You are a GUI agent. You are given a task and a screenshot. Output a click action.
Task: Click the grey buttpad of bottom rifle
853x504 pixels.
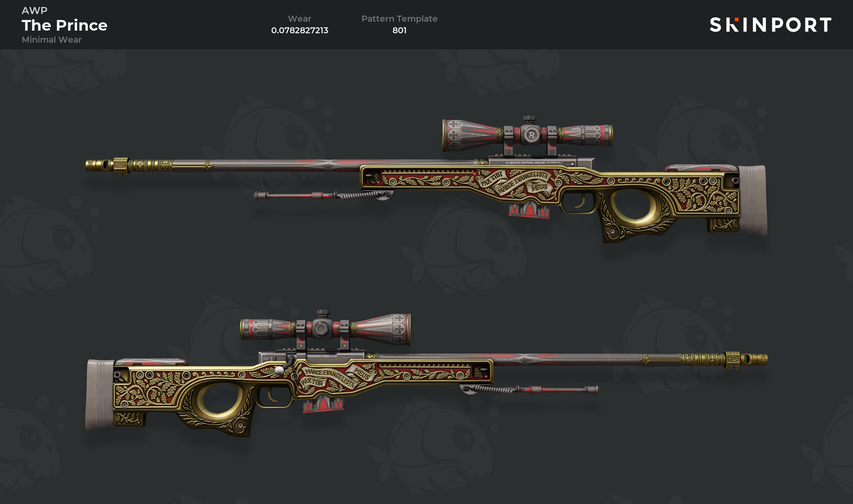[x=100, y=394]
